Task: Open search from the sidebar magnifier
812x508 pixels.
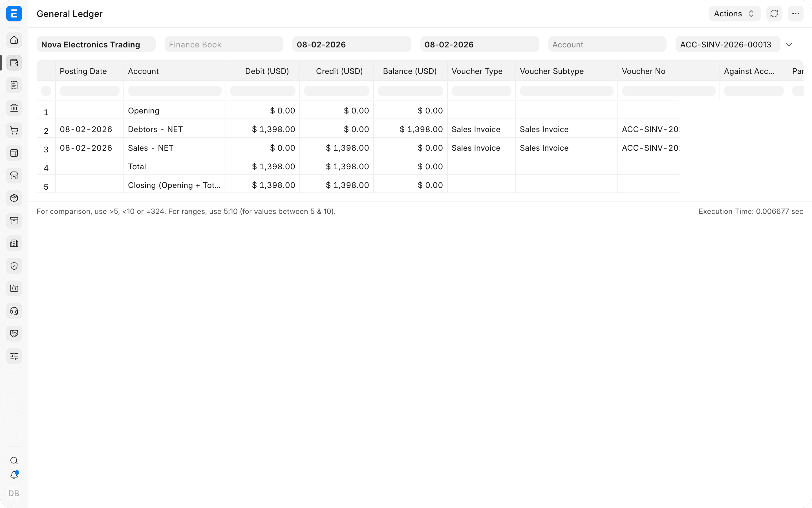Action: click(14, 461)
